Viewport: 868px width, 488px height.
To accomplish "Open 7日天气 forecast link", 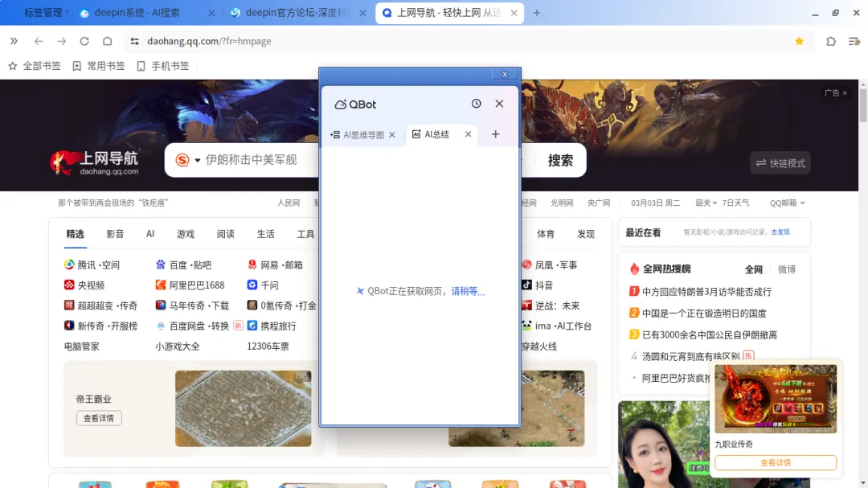I will (735, 203).
